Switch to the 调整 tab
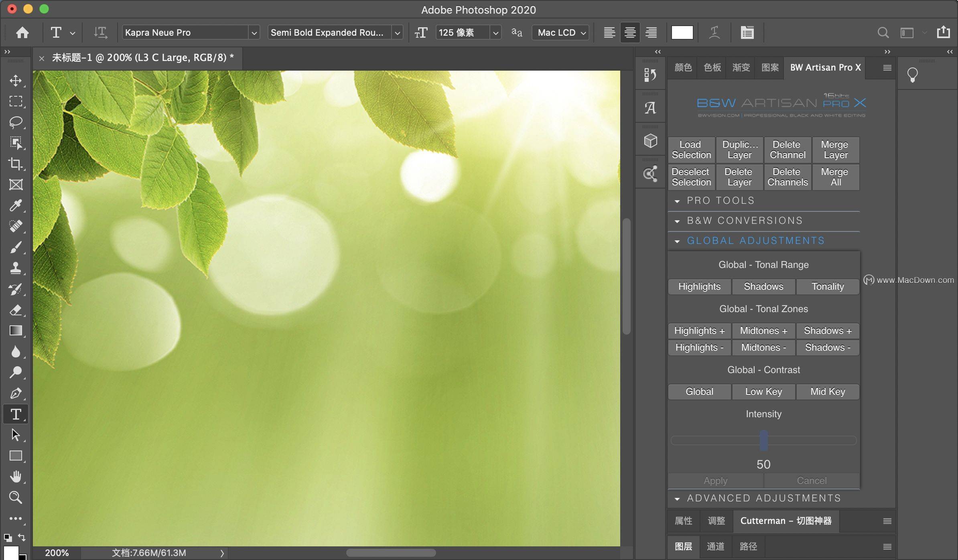Image resolution: width=958 pixels, height=560 pixels. click(x=716, y=521)
